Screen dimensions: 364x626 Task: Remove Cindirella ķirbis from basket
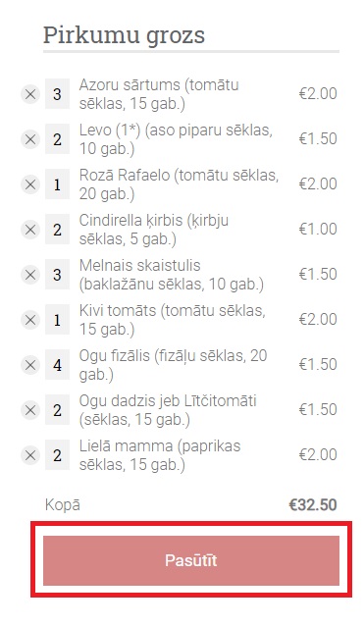point(30,230)
